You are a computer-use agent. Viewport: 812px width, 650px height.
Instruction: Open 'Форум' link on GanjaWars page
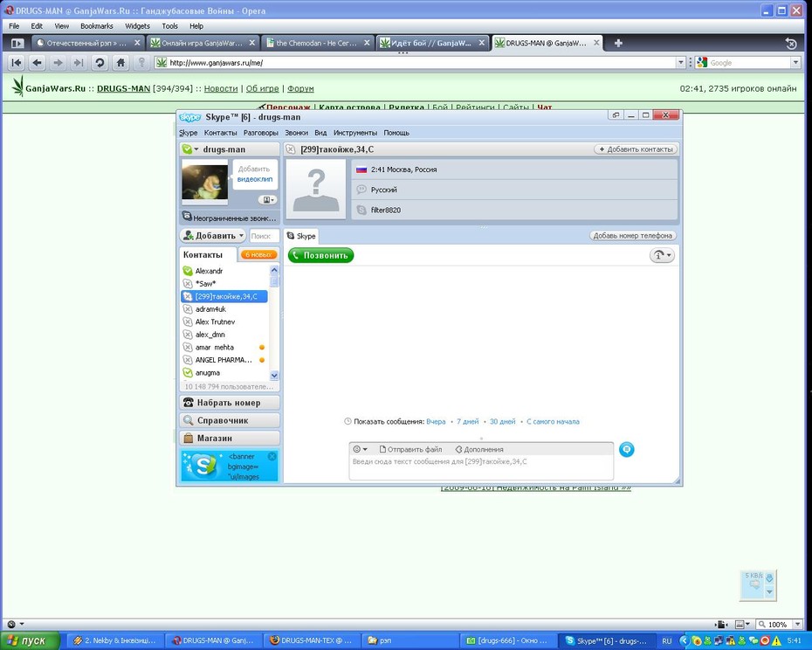point(300,88)
